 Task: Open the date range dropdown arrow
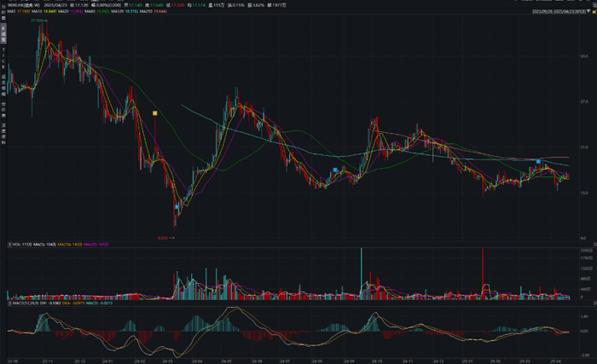(x=589, y=11)
